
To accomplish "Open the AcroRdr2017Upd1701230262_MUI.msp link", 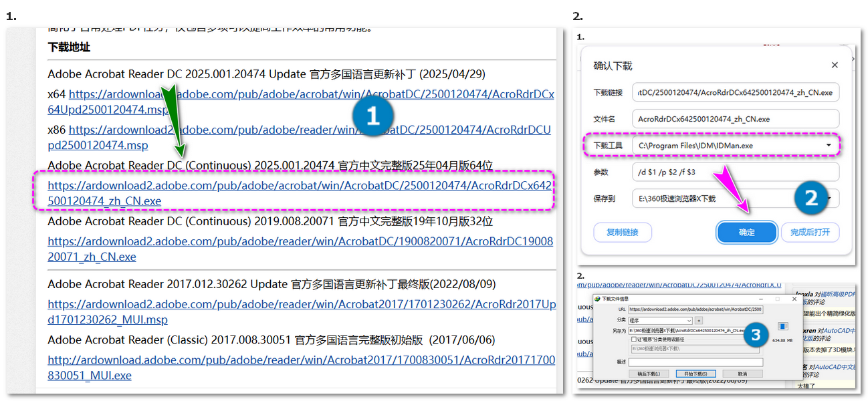I will (302, 312).
